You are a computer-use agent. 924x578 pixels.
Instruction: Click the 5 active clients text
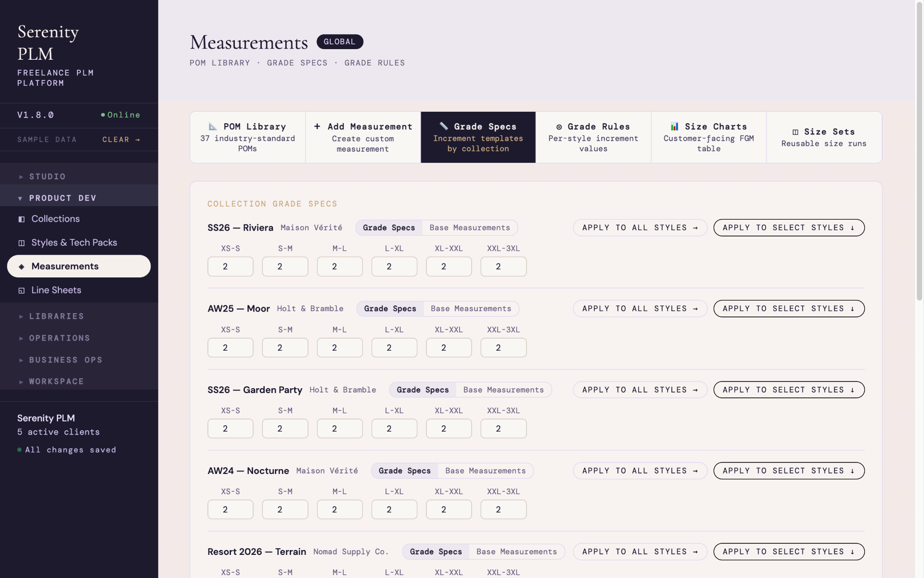[59, 432]
